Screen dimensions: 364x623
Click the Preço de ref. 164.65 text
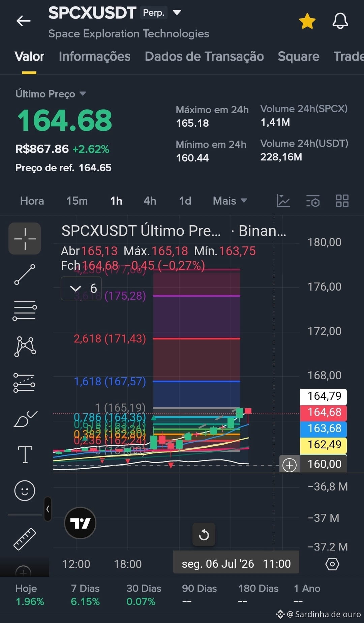tap(63, 168)
